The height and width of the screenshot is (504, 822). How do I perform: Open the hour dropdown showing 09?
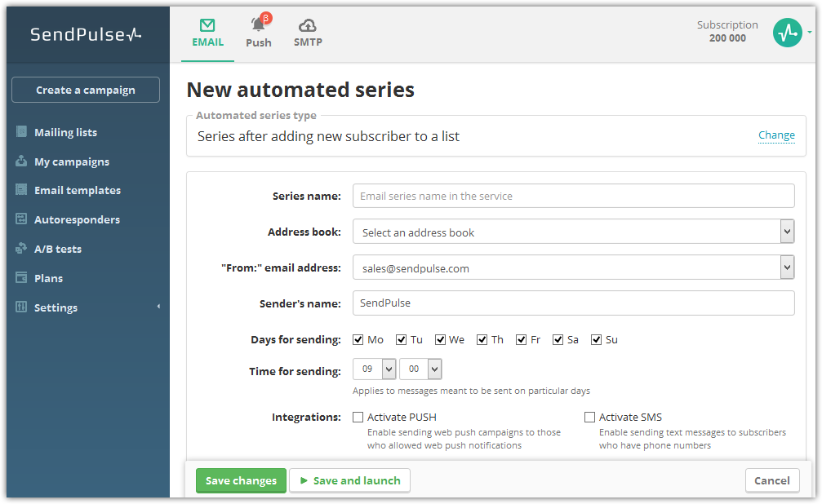[x=375, y=369]
